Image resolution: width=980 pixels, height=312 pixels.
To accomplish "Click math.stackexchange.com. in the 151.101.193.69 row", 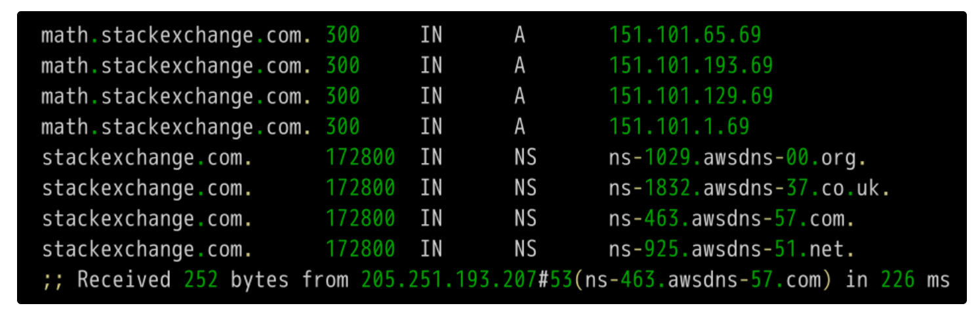I will pyautogui.click(x=176, y=66).
